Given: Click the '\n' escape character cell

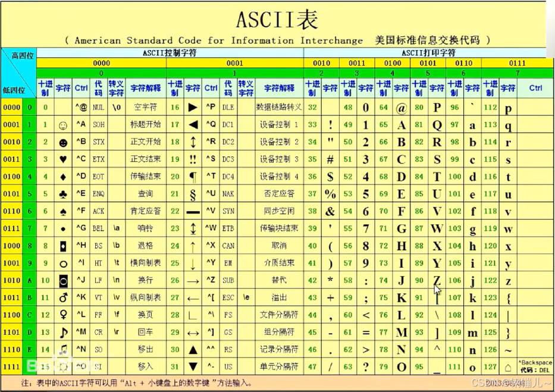Looking at the screenshot, I should [116, 280].
